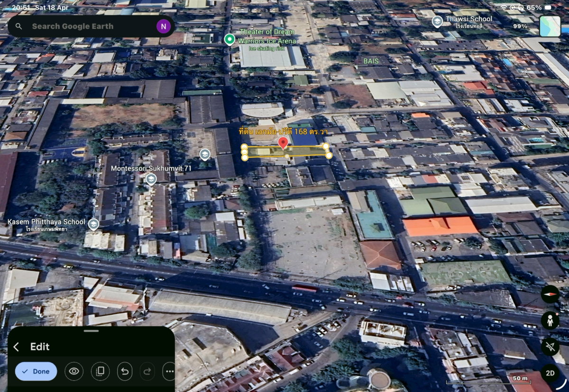Undo the last edit
This screenshot has width=569, height=392.
[125, 371]
